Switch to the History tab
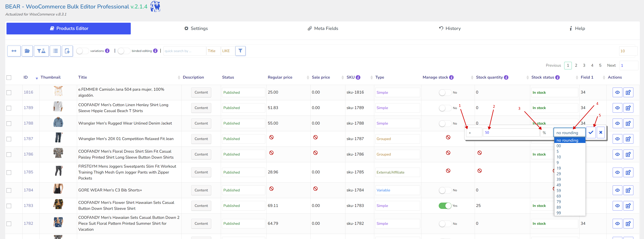 (x=450, y=28)
